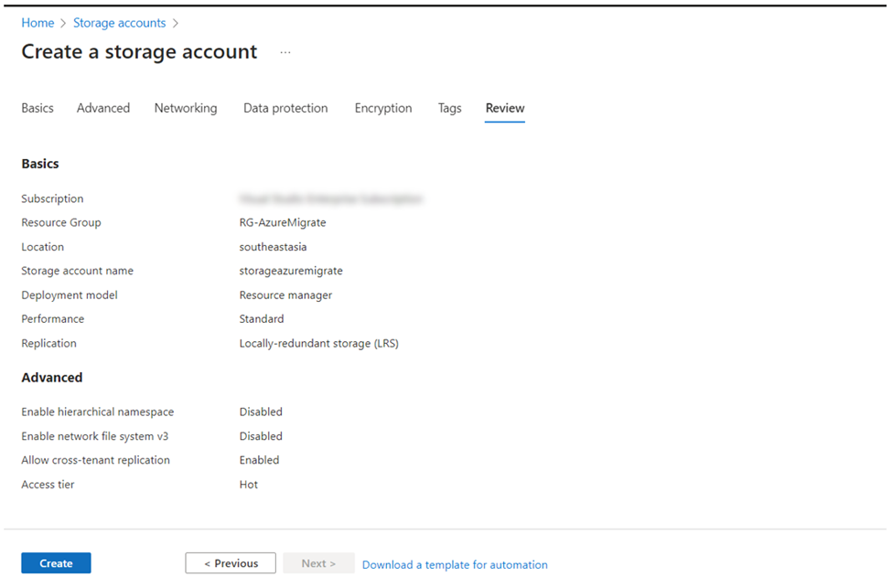Open the ellipsis menu beside the title
The image size is (892, 588).
click(285, 52)
